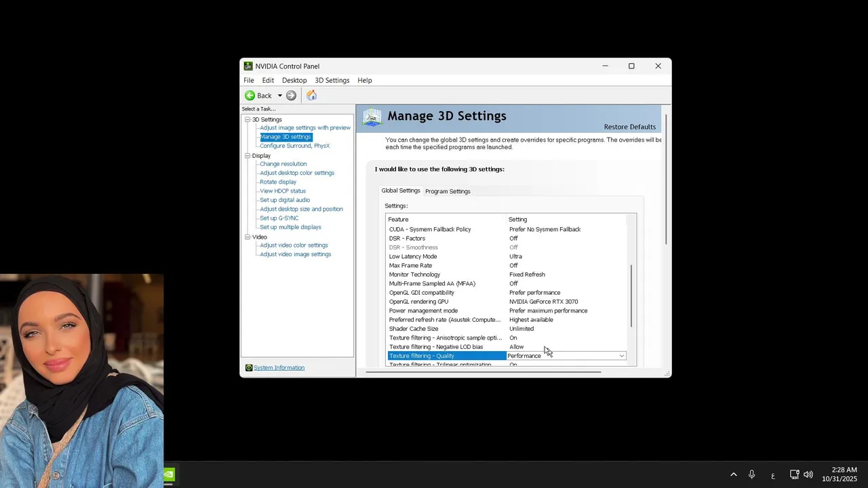Screen dimensions: 868x488
Task: Open View HDCP status
Action: pyautogui.click(x=283, y=191)
